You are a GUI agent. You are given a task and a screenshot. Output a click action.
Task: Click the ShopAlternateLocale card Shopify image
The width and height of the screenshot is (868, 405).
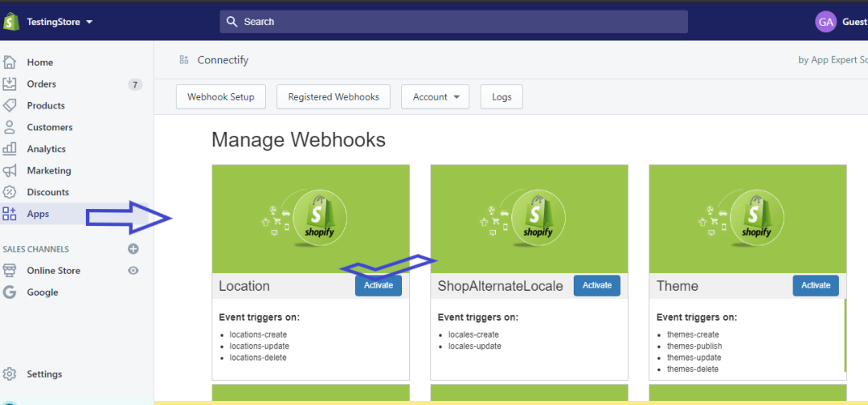click(x=529, y=219)
